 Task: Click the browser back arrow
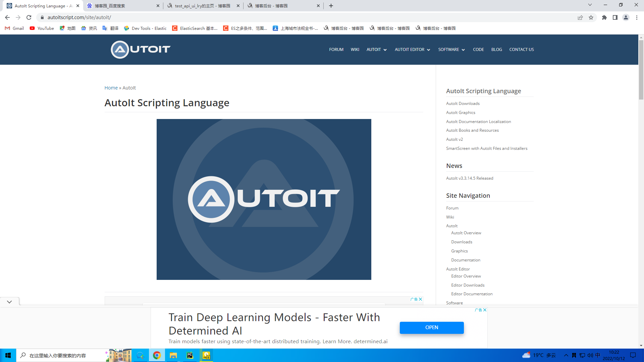pyautogui.click(x=7, y=17)
